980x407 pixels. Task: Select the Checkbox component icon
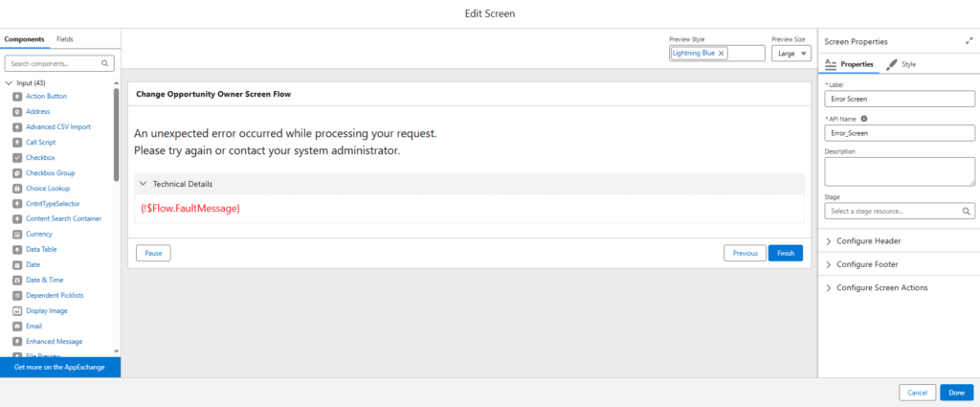click(x=17, y=158)
